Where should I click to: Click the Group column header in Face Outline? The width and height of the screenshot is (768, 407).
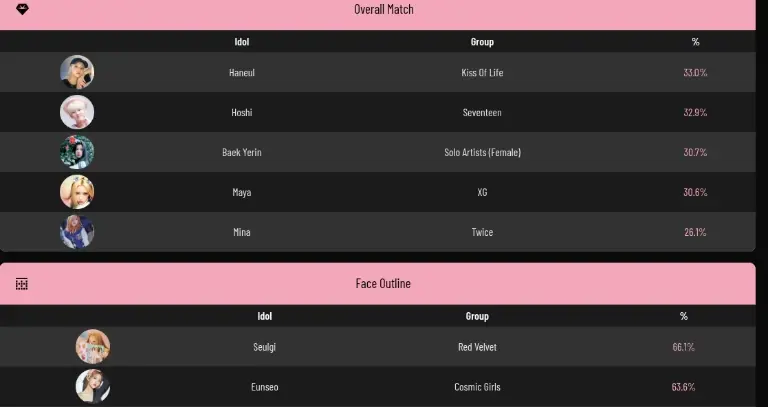pos(477,316)
